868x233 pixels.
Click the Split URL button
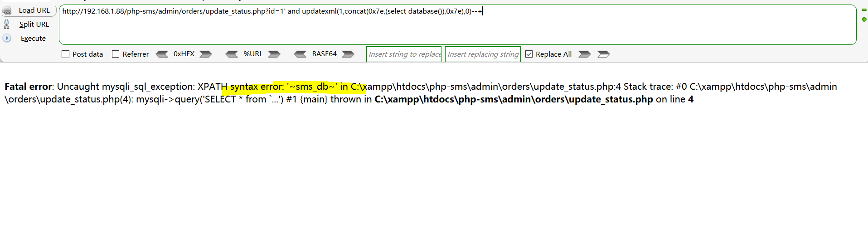point(34,24)
